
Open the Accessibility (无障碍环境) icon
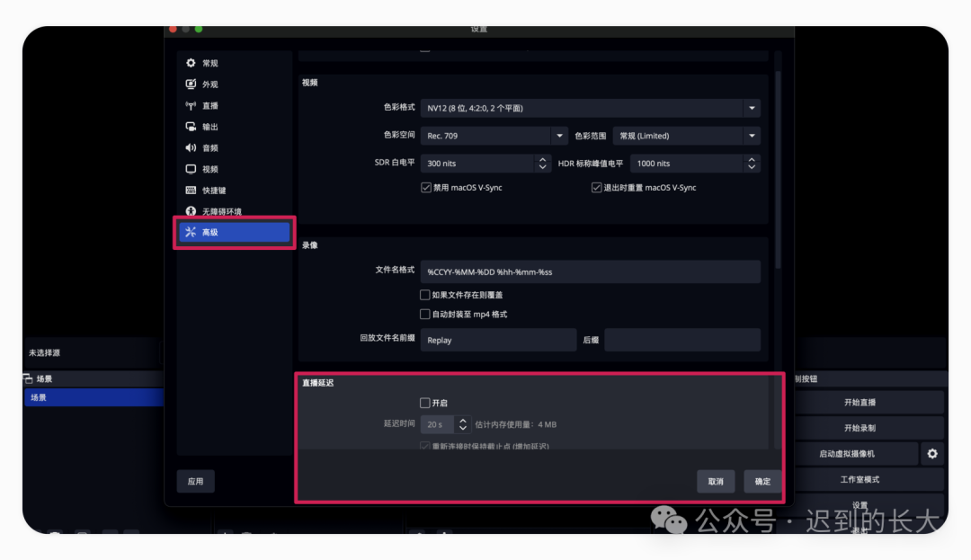(191, 211)
